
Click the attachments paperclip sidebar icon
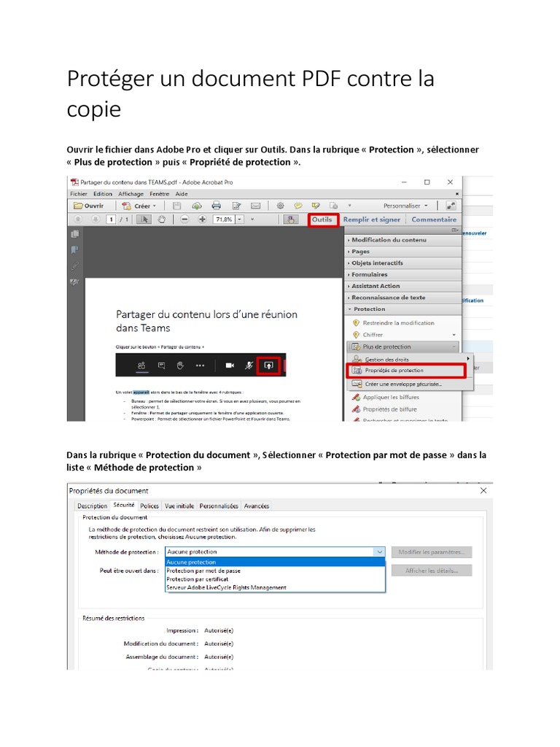pos(75,266)
